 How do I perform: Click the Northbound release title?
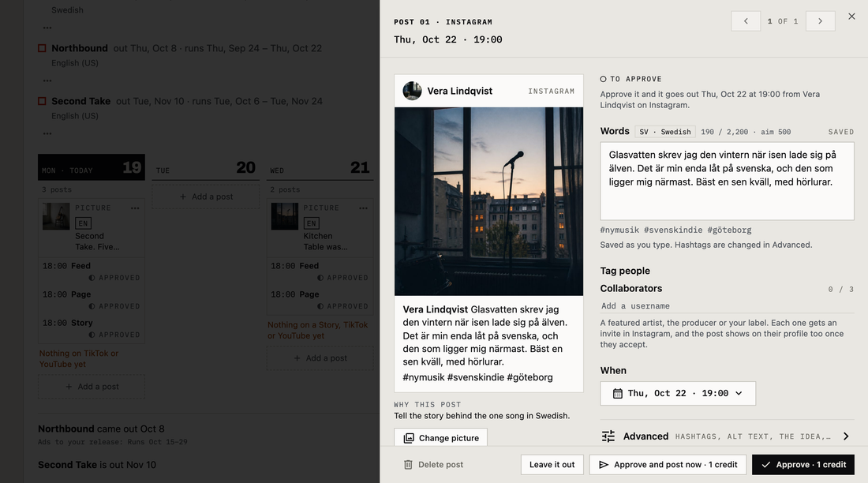[80, 48]
